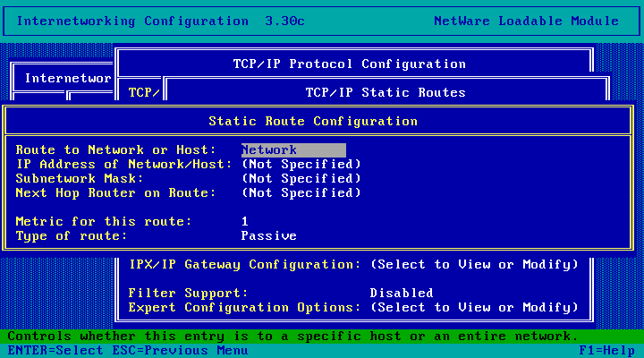Image resolution: width=644 pixels, height=358 pixels.
Task: Open IPX/IP Gateway Configuration Select to View
Action: pyautogui.click(x=474, y=265)
